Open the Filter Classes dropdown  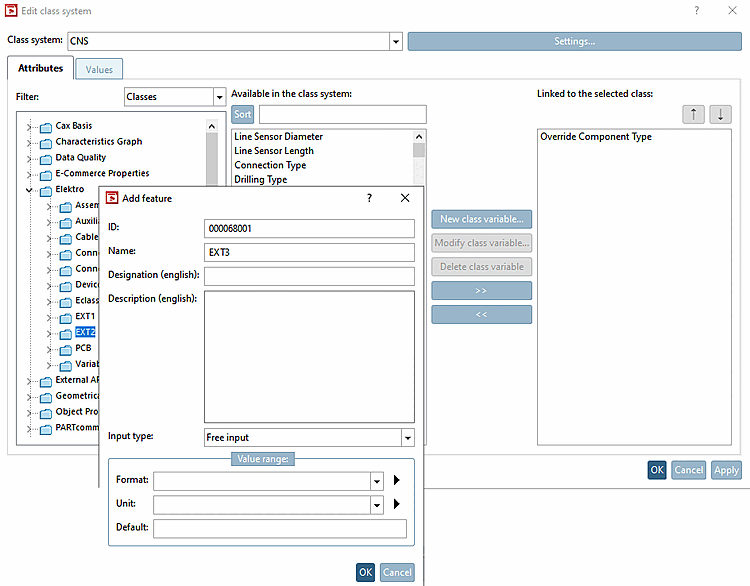[219, 97]
